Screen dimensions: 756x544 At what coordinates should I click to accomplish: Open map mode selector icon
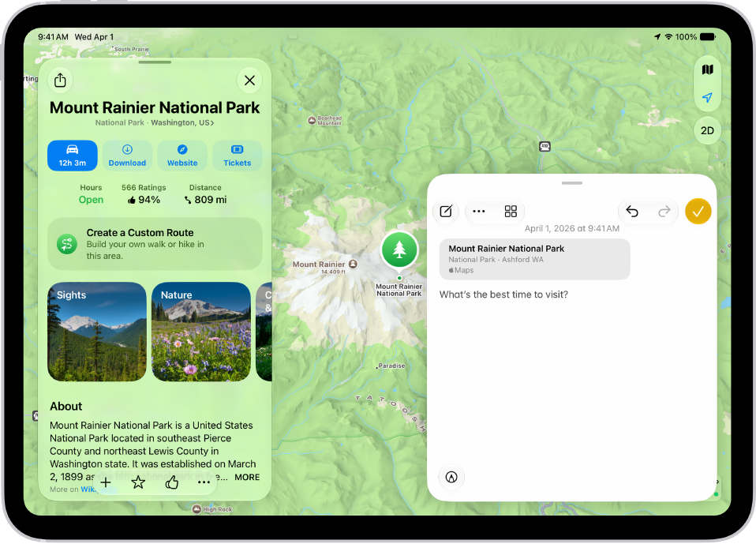[707, 70]
